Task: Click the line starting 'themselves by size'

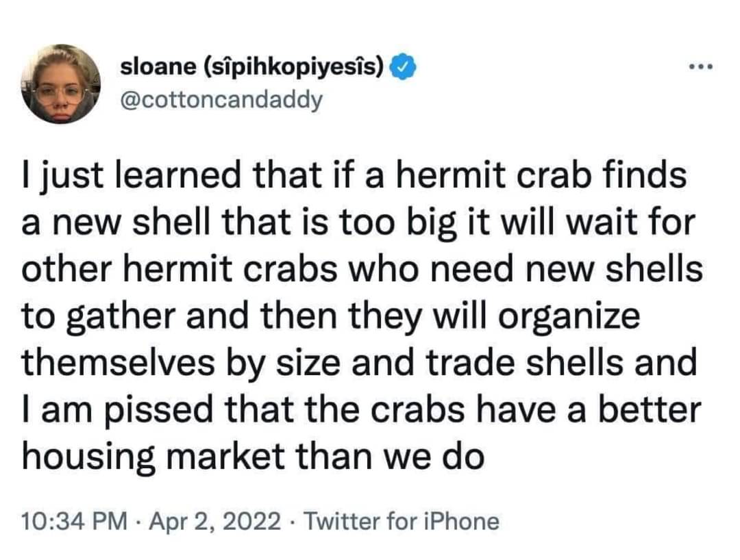Action: point(360,364)
